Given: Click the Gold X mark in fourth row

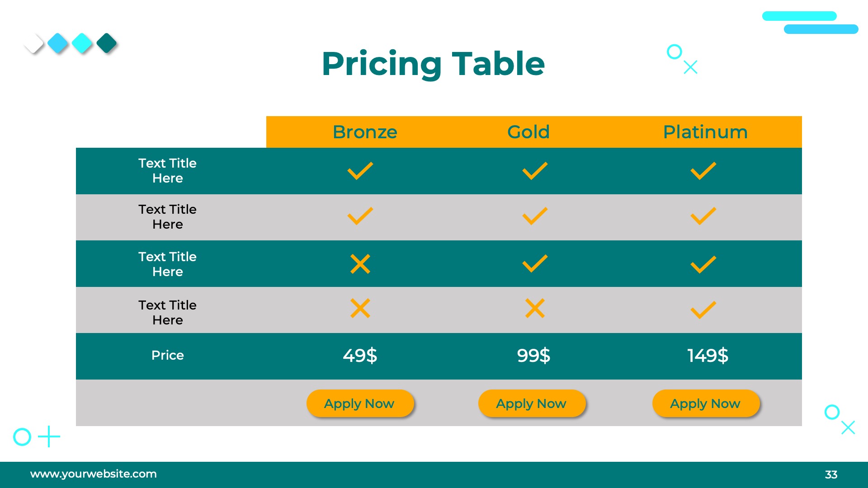Looking at the screenshot, I should [x=535, y=308].
